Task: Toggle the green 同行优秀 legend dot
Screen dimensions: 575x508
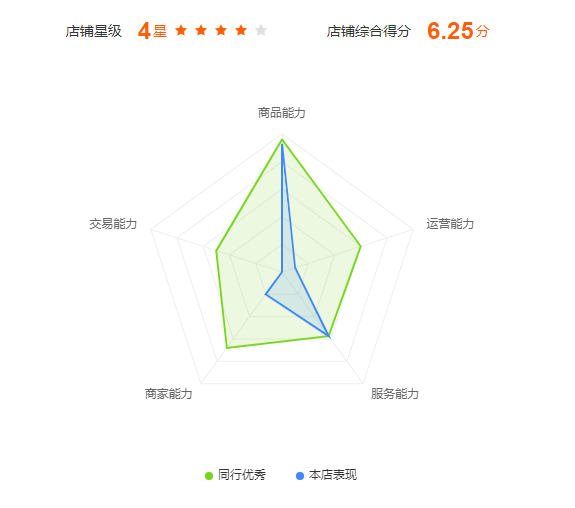Action: point(209,476)
